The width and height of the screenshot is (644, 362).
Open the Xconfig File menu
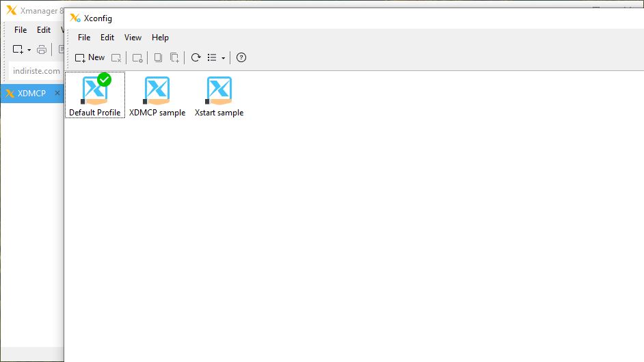coord(84,38)
